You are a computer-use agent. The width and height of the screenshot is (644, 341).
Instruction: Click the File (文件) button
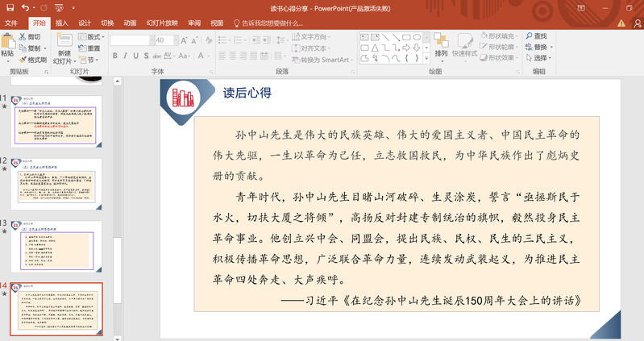tap(11, 23)
